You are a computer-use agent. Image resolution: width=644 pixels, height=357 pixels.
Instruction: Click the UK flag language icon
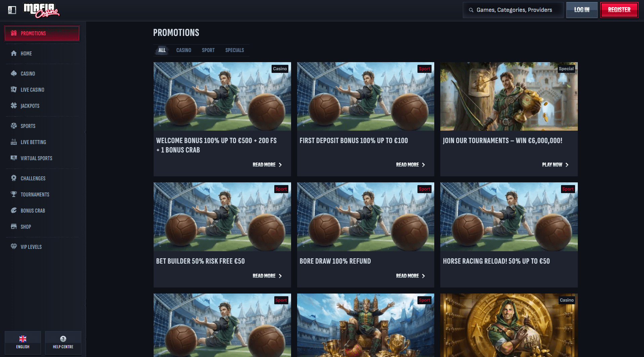[23, 339]
